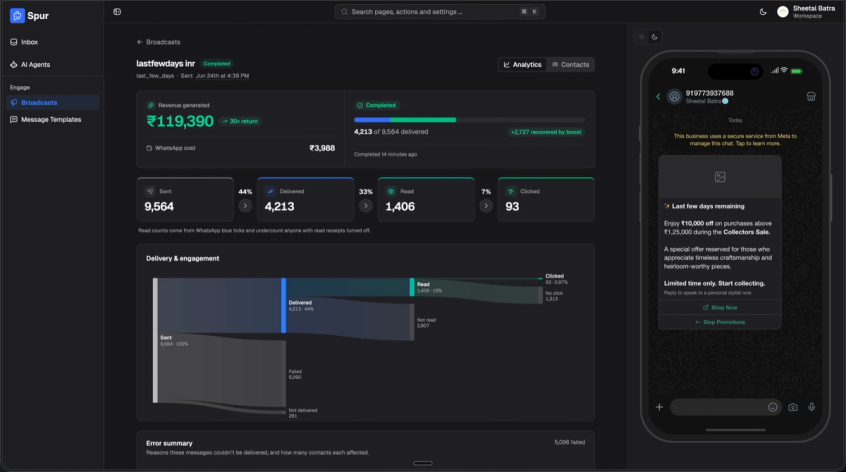Click the ₹119,390 revenue value
The image size is (846, 472).
pyautogui.click(x=180, y=121)
